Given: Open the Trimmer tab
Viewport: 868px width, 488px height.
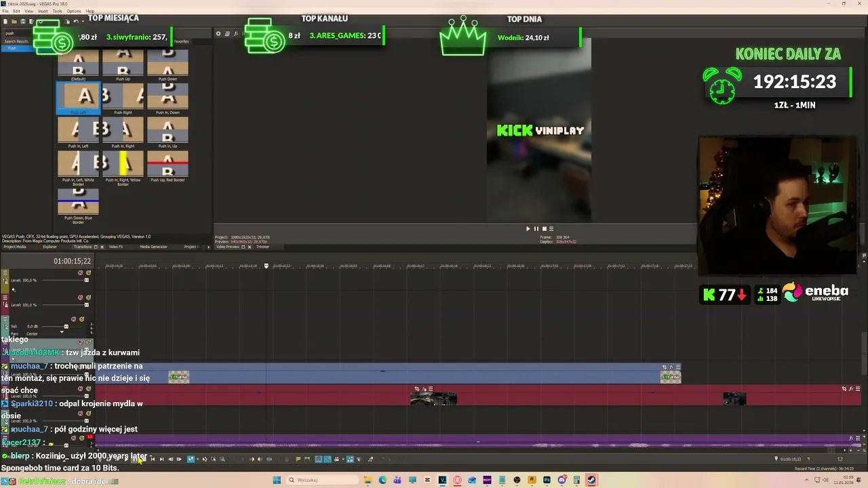Looking at the screenshot, I should [262, 247].
